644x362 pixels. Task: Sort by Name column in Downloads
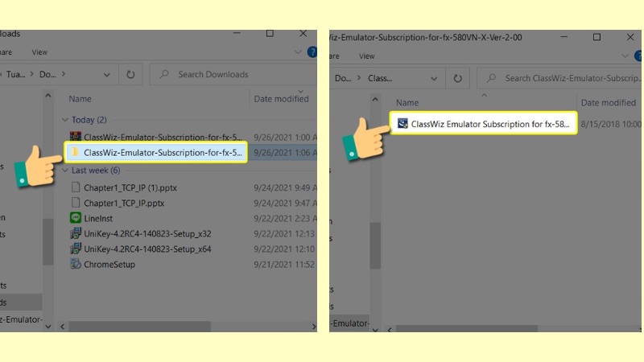pos(80,99)
